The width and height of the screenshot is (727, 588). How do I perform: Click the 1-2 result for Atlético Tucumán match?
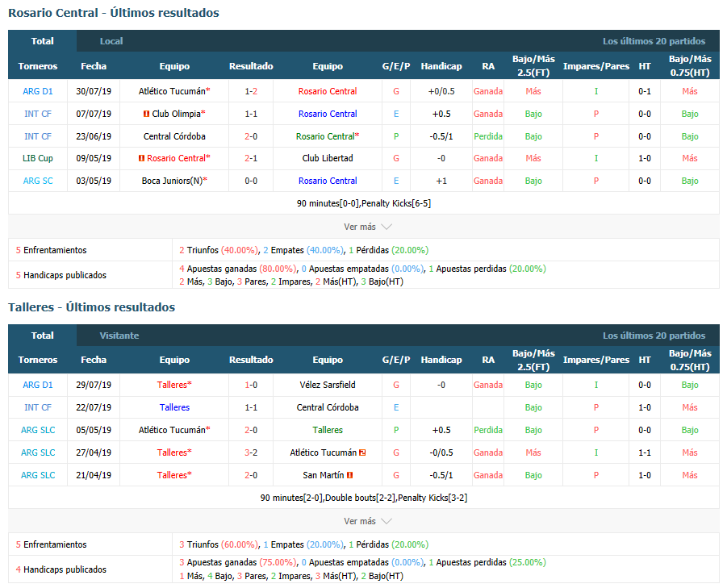click(x=251, y=91)
